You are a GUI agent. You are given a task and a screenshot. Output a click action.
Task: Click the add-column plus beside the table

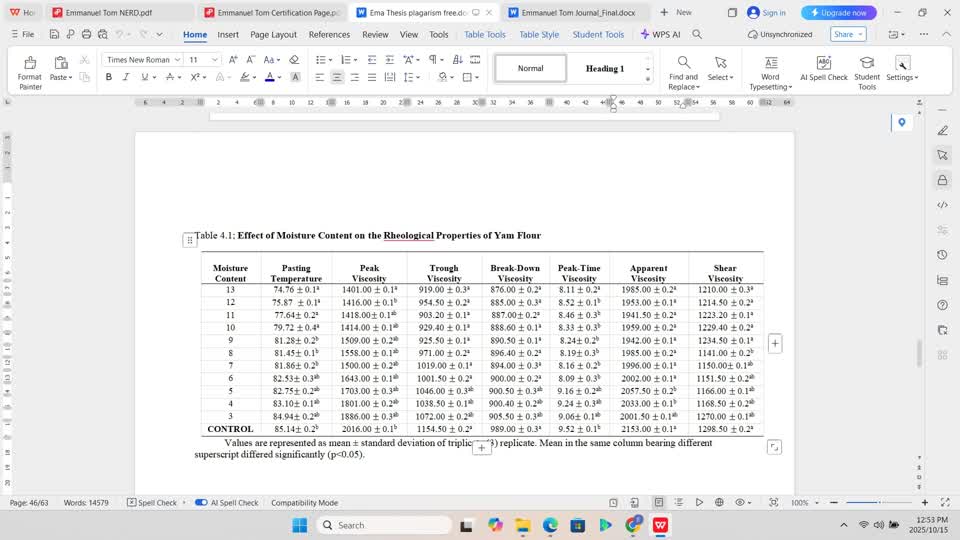(774, 343)
